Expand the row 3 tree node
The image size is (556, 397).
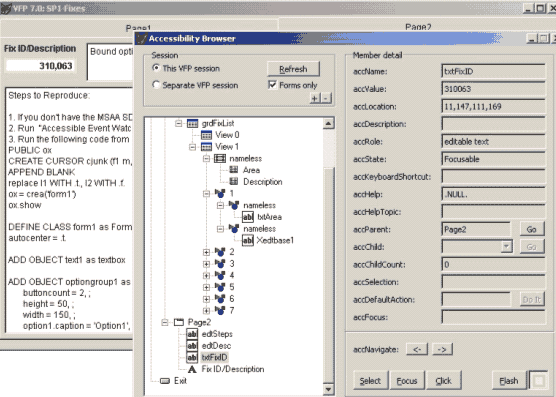click(206, 264)
